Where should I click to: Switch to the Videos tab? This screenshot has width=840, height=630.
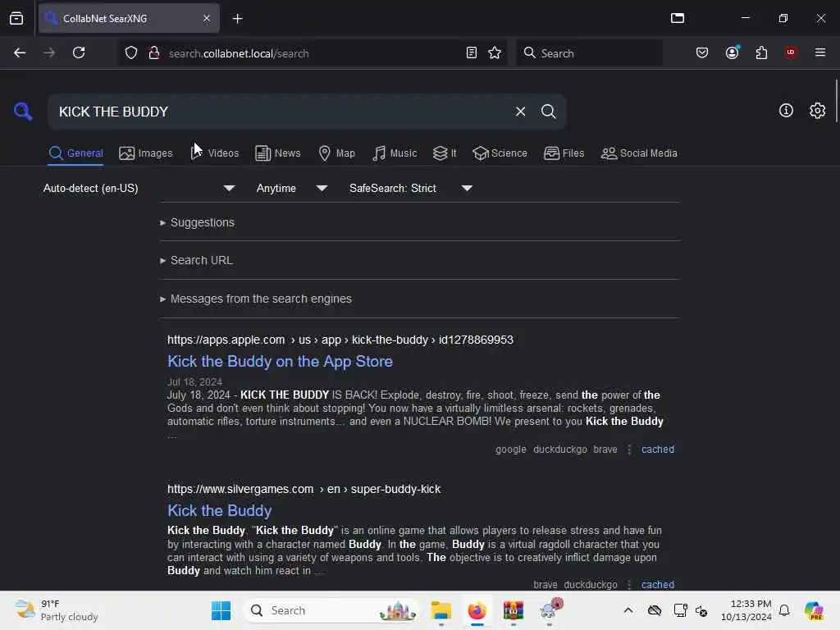[215, 153]
